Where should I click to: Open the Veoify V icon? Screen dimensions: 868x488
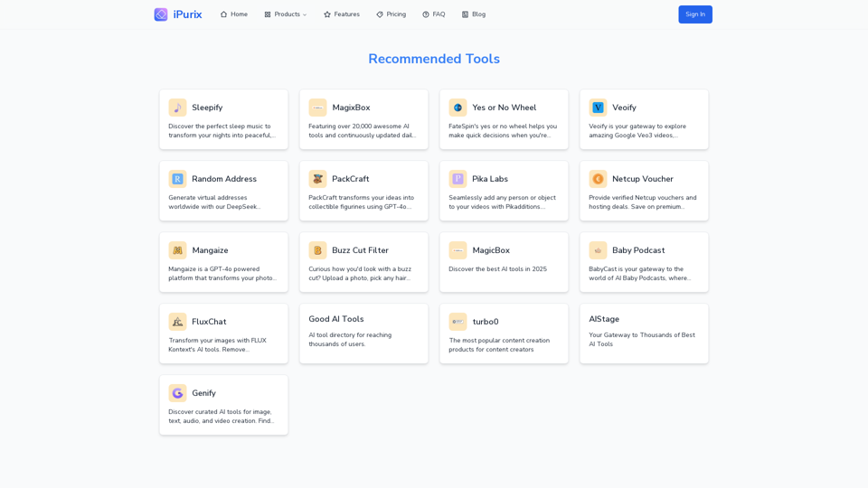pyautogui.click(x=598, y=108)
